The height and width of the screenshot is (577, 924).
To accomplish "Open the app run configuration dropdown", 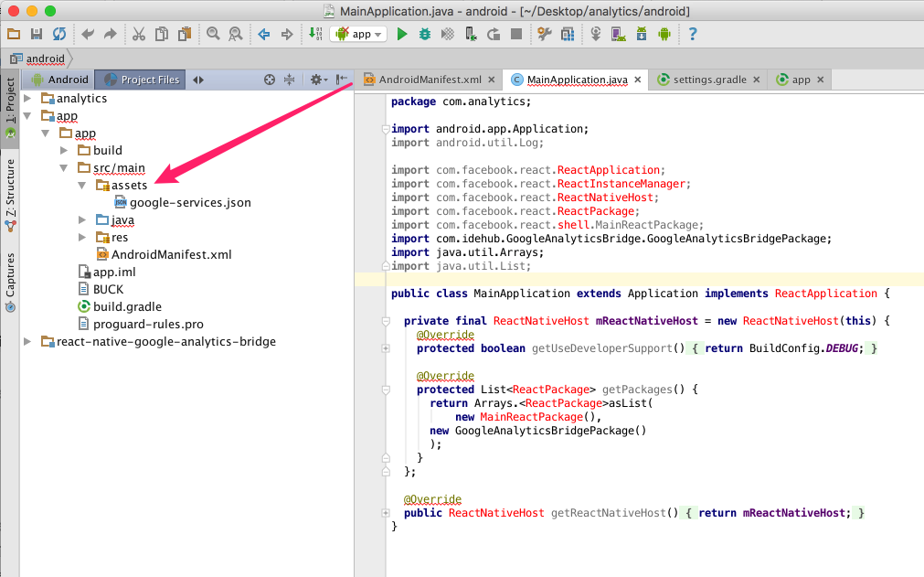I will pyautogui.click(x=358, y=34).
